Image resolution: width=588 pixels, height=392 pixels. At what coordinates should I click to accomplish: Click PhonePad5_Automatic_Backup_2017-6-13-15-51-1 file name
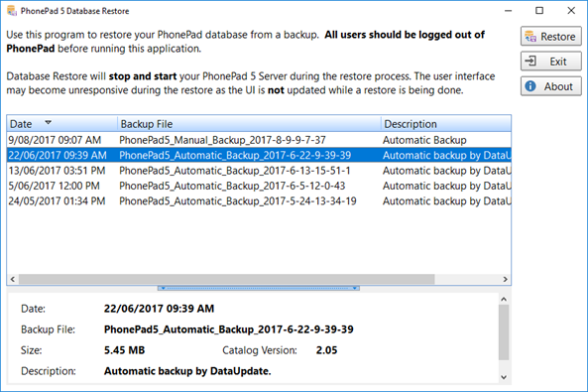click(x=235, y=171)
